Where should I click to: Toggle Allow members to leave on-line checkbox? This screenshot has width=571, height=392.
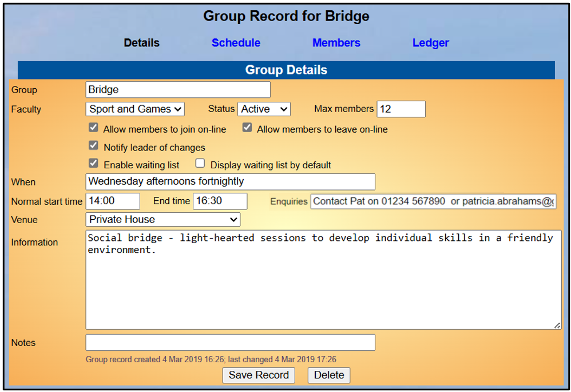247,128
